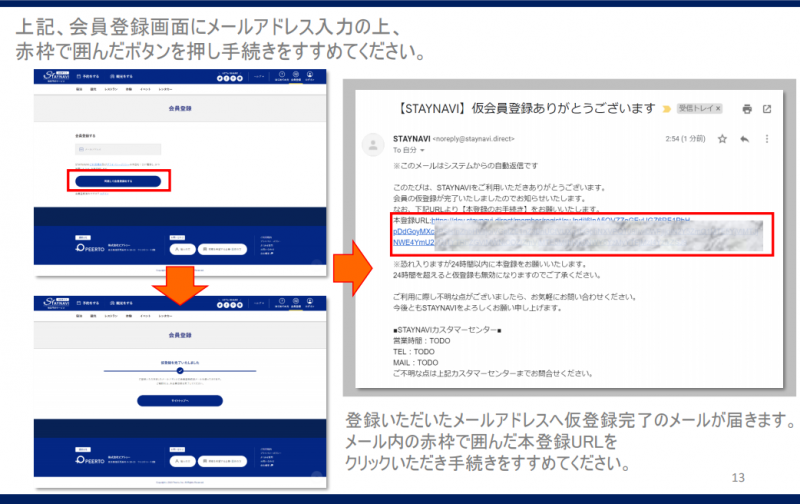Click the STAYNAVI logo on the lower completion page
The height and width of the screenshot is (504, 800).
click(x=56, y=303)
